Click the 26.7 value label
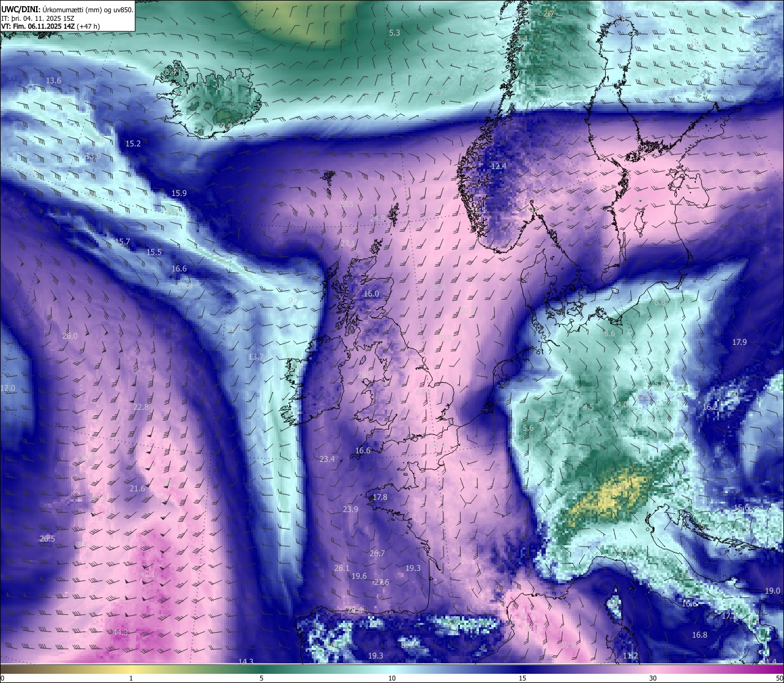 377,554
